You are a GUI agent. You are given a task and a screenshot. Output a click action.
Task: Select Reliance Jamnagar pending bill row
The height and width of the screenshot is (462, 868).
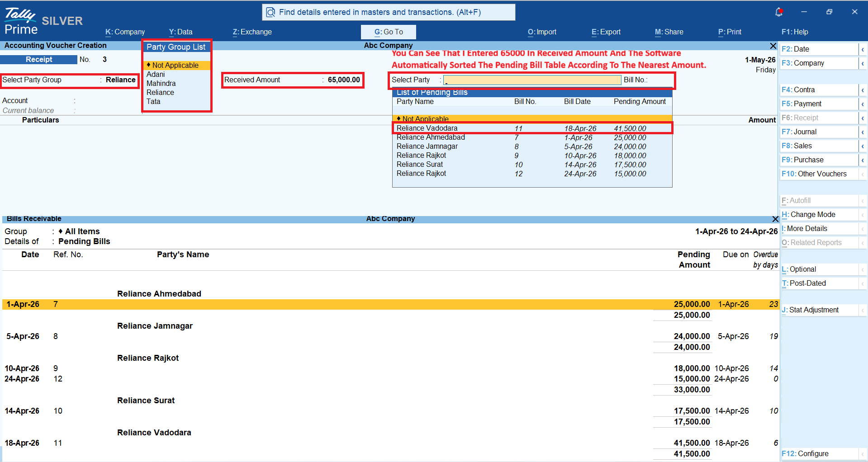(532, 146)
